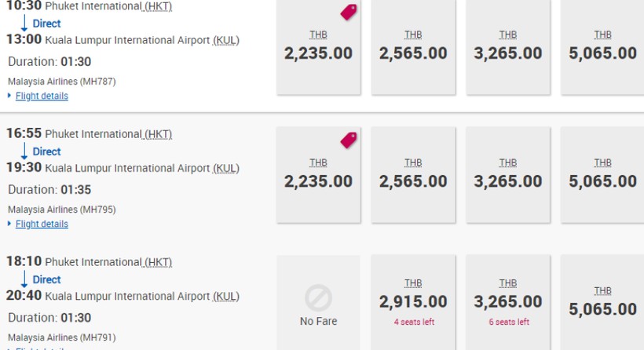The height and width of the screenshot is (350, 644).
Task: Pick the 5,065.00 THB fare for MH791
Action: point(602,303)
